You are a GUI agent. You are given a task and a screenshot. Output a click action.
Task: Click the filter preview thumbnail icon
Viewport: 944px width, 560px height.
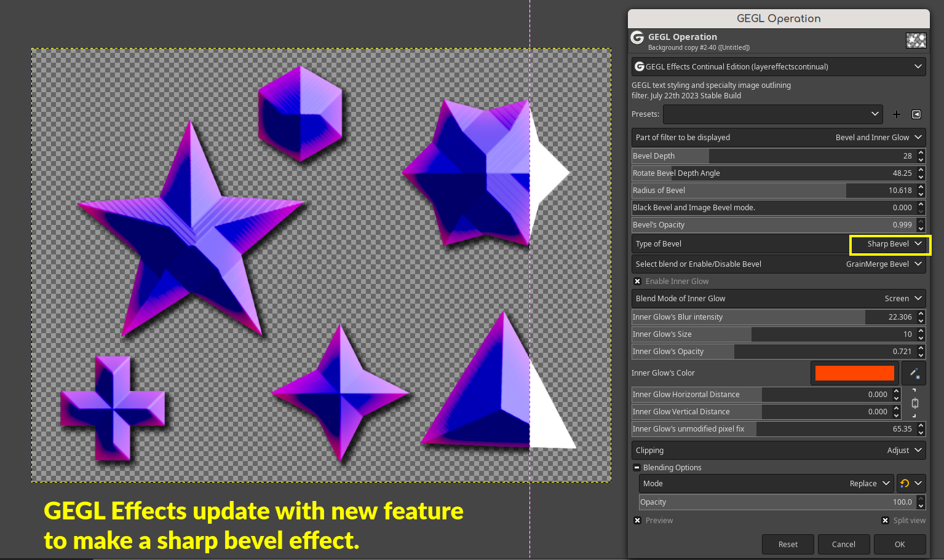coord(916,41)
